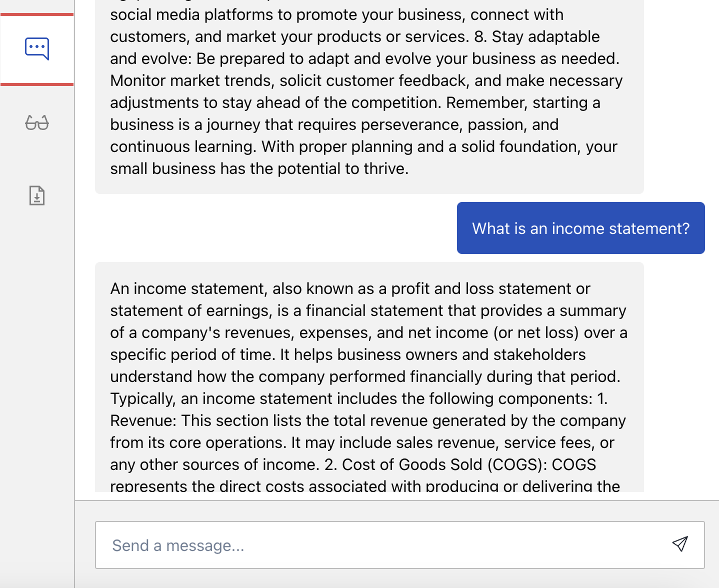Click the 'What is an income statement?' message
719x588 pixels.
point(580,228)
